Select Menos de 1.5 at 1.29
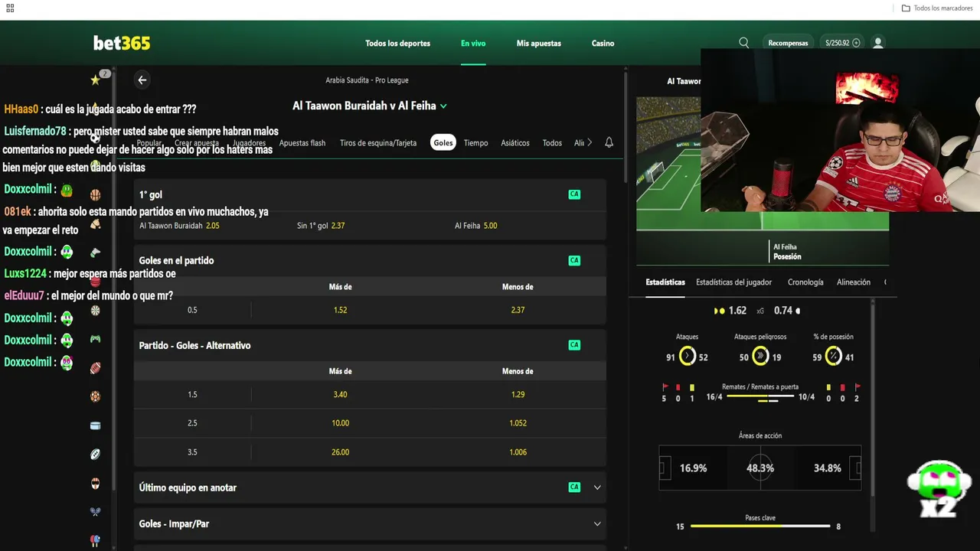 (518, 394)
